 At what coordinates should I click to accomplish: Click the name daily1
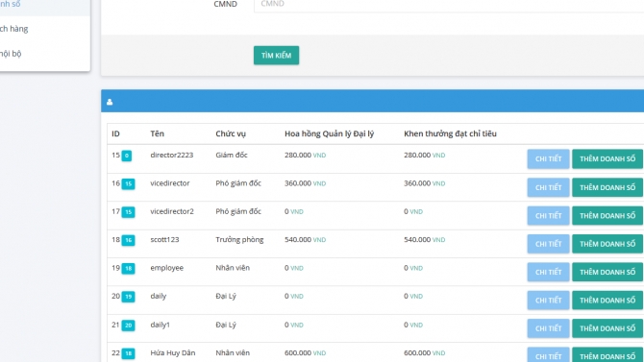click(160, 325)
